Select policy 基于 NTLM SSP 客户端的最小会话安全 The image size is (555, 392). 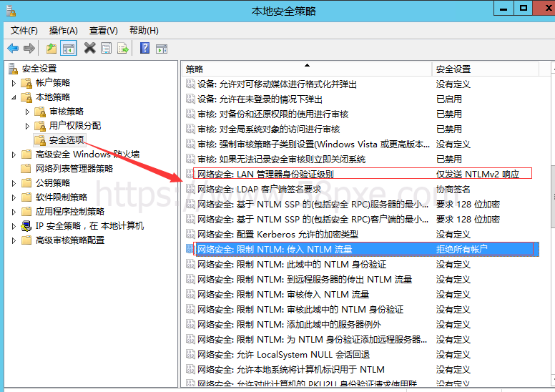(313, 219)
